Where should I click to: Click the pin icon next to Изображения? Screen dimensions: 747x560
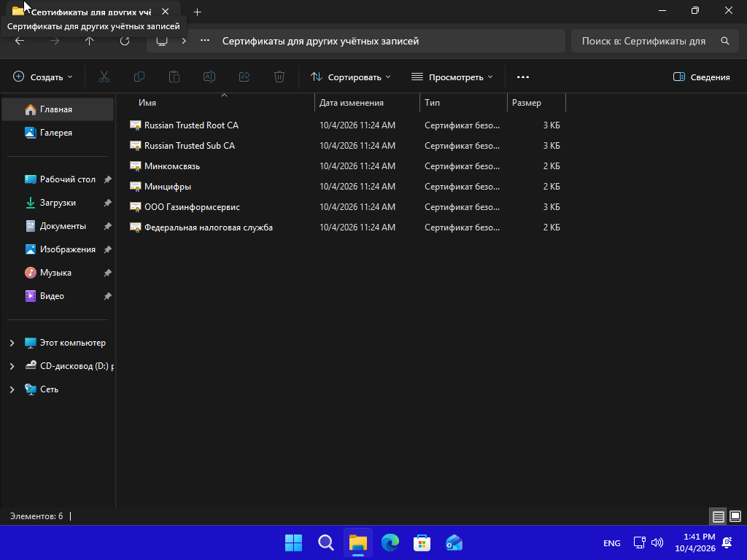click(108, 249)
